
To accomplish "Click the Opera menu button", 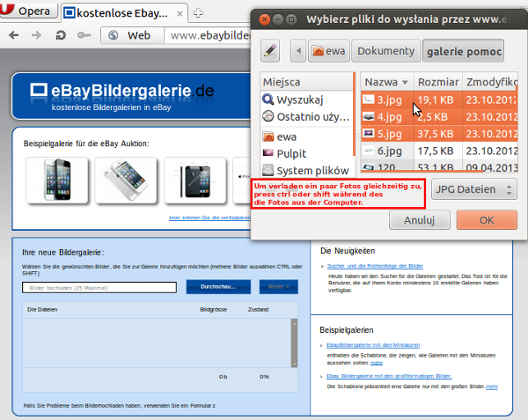I will [28, 11].
